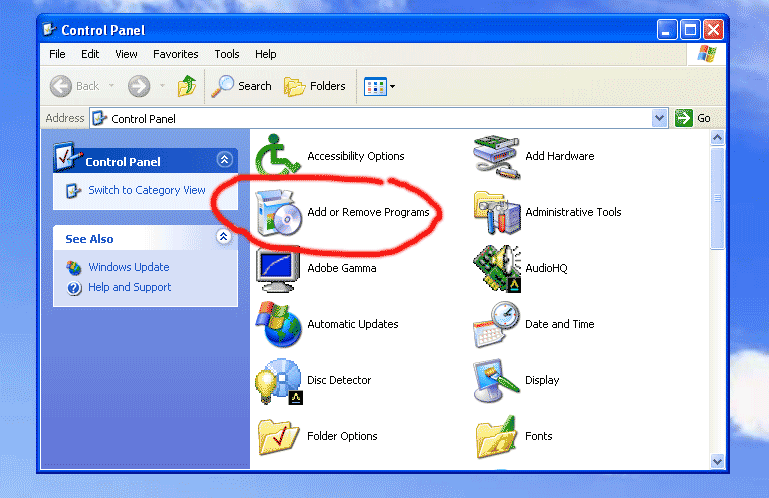
Task: Select the Add or Remove Programs label
Action: (368, 212)
